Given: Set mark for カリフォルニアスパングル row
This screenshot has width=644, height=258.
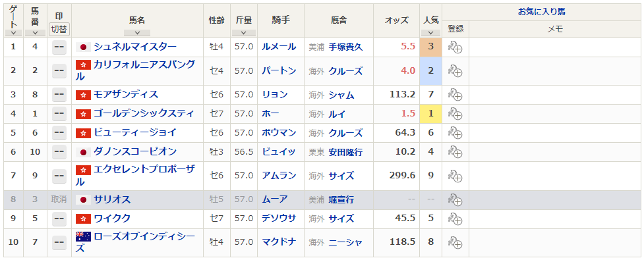Looking at the screenshot, I should (x=59, y=71).
